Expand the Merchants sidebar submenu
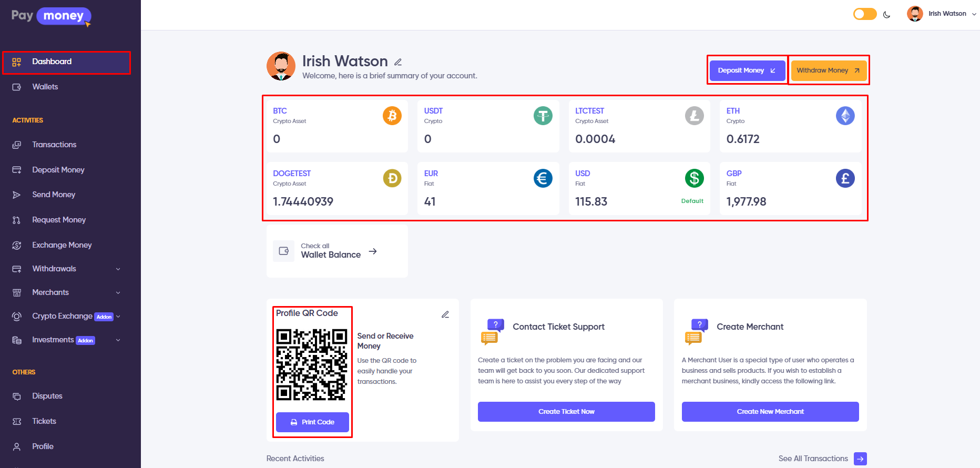 [x=118, y=293]
